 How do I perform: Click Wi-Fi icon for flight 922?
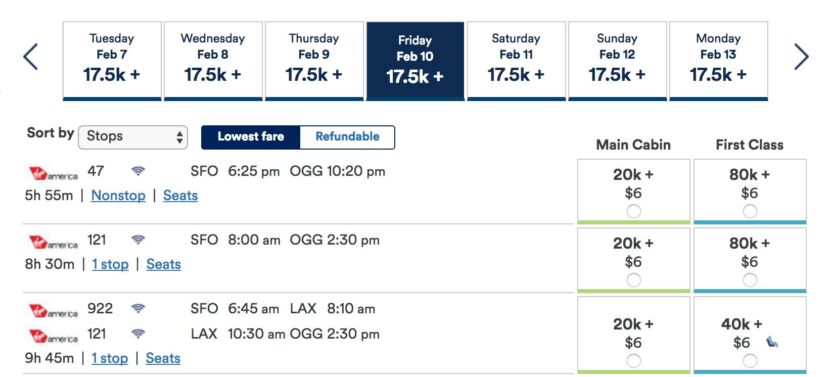tap(138, 308)
